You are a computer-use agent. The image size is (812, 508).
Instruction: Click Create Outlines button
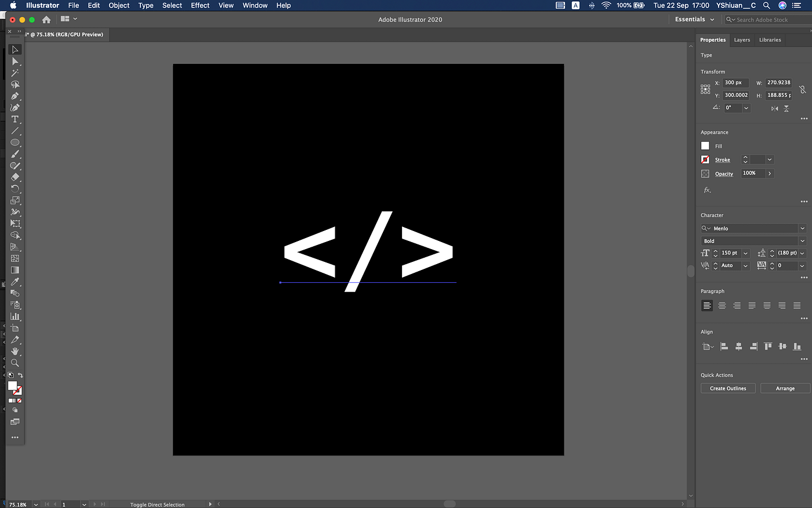(728, 388)
